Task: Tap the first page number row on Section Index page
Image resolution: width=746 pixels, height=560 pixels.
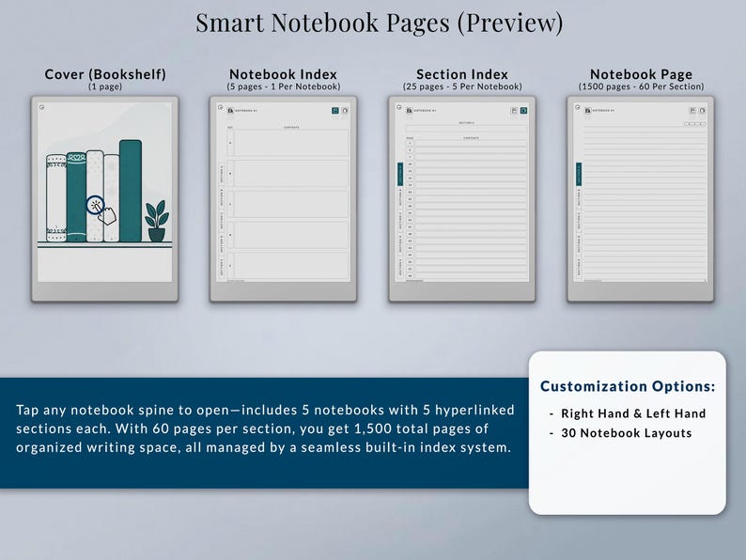Action: [x=466, y=144]
